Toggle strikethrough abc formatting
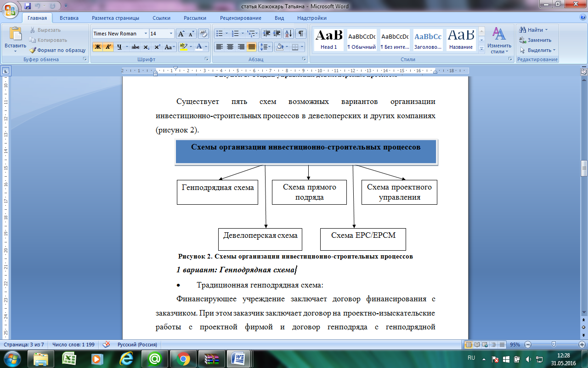Image resolution: width=588 pixels, height=368 pixels. point(135,47)
